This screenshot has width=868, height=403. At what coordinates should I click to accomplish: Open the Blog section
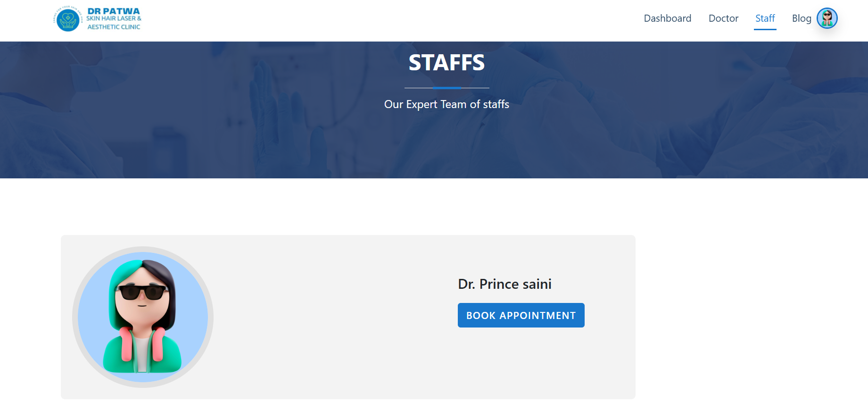[801, 18]
